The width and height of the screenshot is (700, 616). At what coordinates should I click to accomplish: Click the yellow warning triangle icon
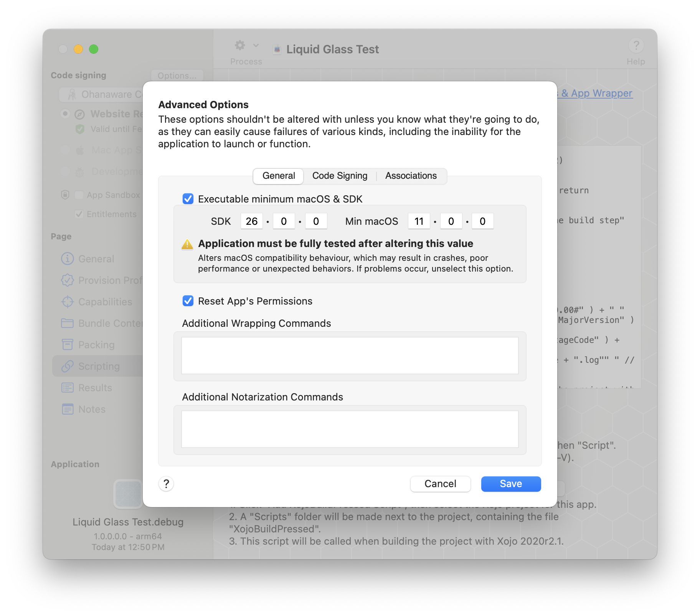coord(187,244)
